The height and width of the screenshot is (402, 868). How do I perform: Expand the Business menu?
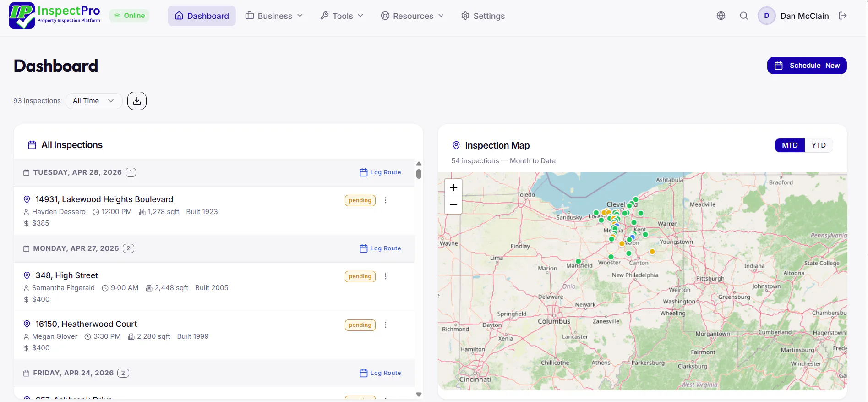274,16
